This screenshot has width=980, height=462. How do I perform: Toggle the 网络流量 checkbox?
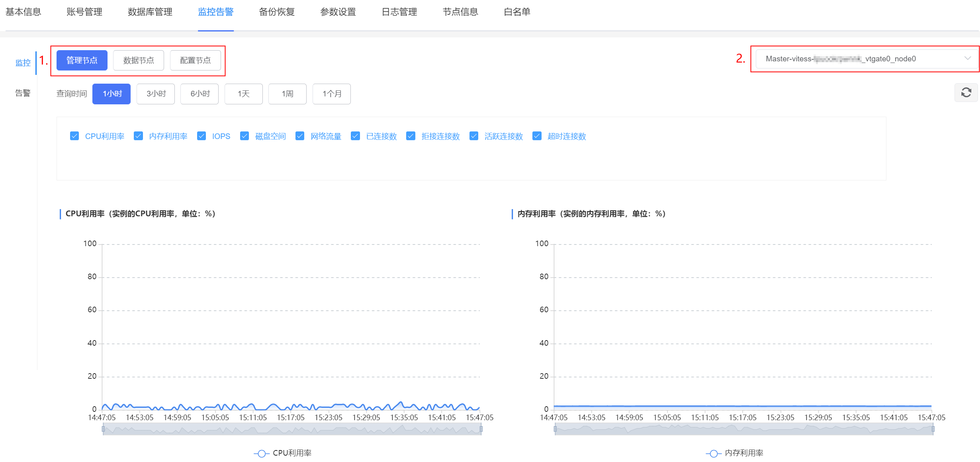pyautogui.click(x=300, y=136)
